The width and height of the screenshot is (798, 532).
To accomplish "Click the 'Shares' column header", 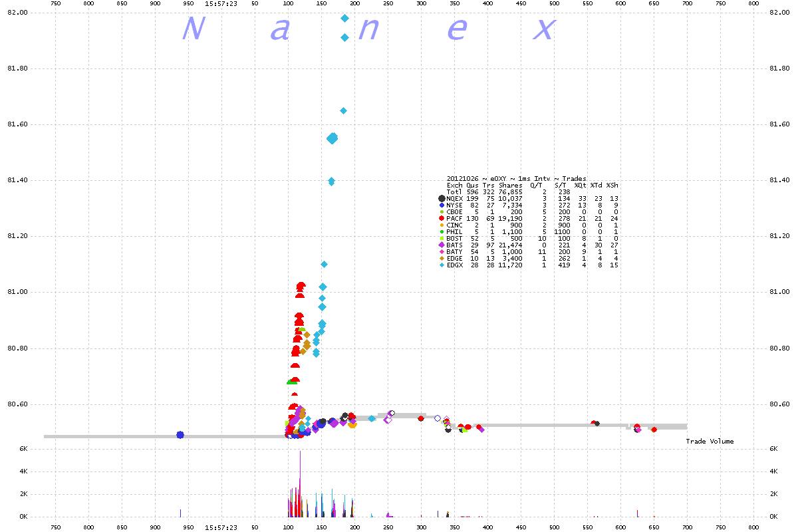I will [x=511, y=185].
